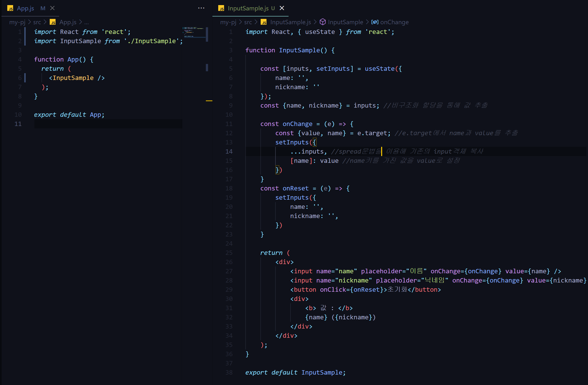Open the InputSample.js breadcrumb file picker
Viewport: 588px width, 385px height.
click(x=290, y=22)
